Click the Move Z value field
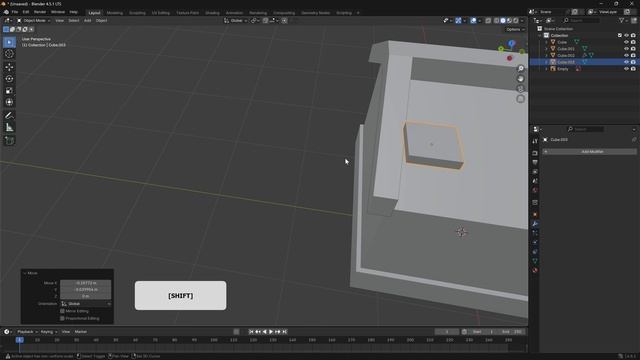Image resolution: width=640 pixels, height=360 pixels. [86, 296]
